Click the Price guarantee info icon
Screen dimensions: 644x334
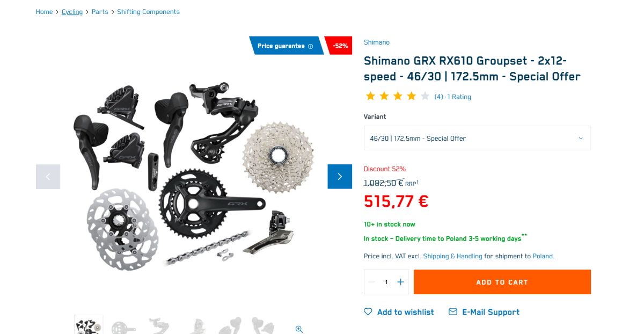310,46
